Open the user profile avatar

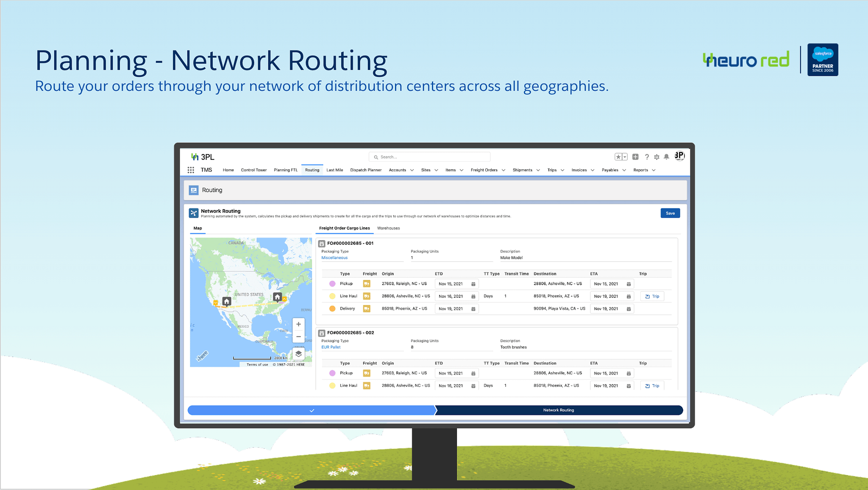click(679, 156)
